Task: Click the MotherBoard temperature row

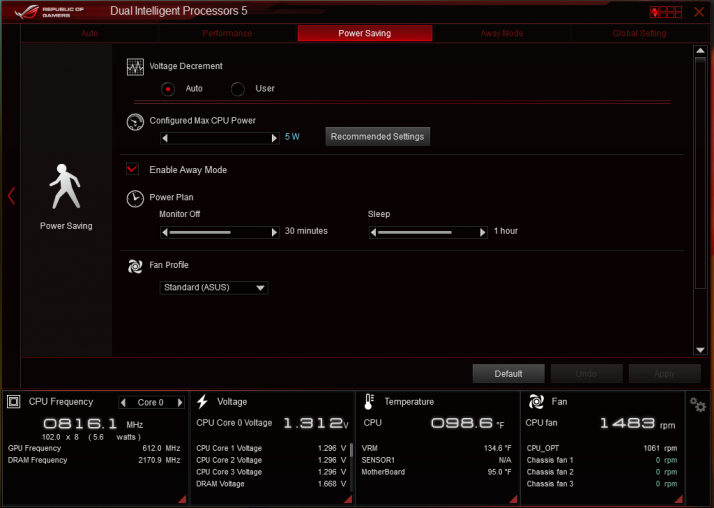Action: click(436, 472)
